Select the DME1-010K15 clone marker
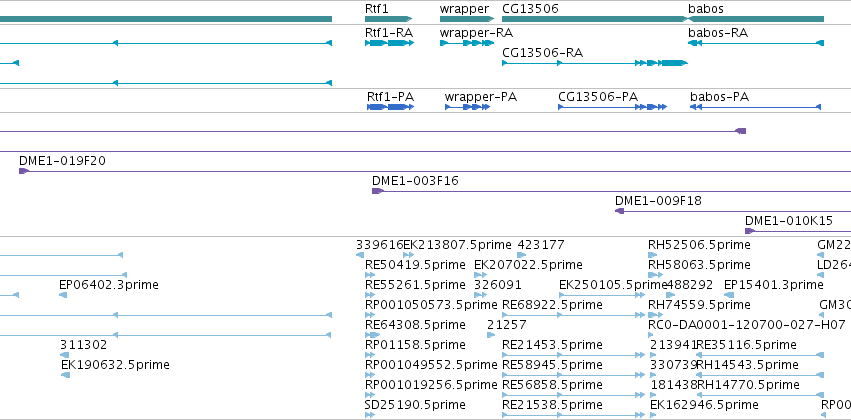 pyautogui.click(x=750, y=231)
